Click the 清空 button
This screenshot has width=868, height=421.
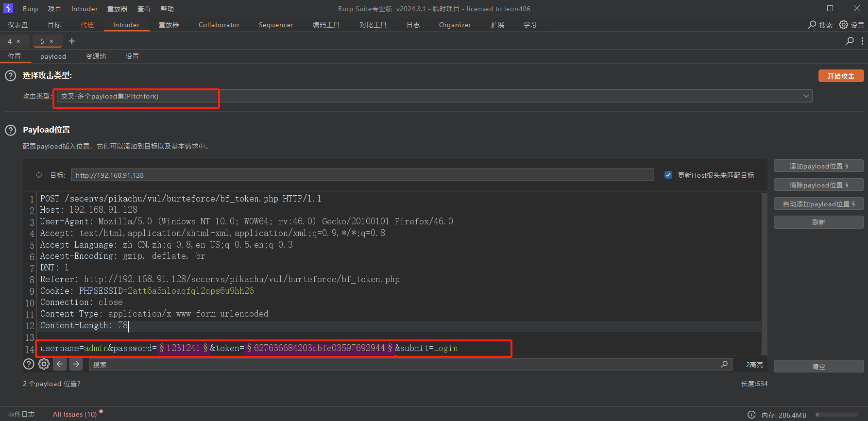tap(818, 367)
